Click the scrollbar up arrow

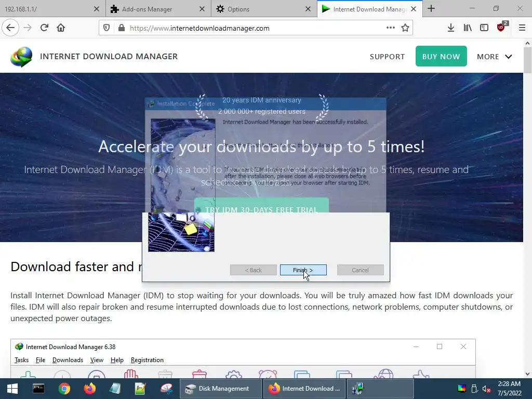pyautogui.click(x=527, y=43)
